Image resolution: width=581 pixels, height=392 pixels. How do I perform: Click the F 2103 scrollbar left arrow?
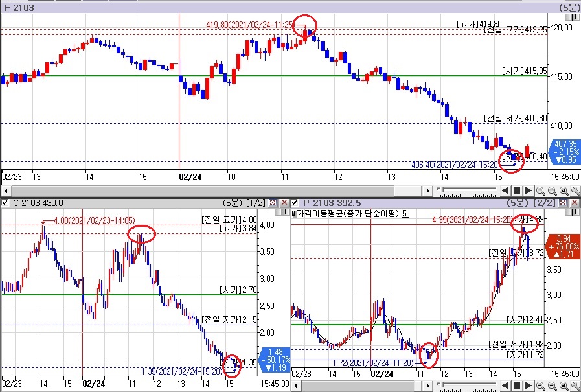(x=6, y=190)
